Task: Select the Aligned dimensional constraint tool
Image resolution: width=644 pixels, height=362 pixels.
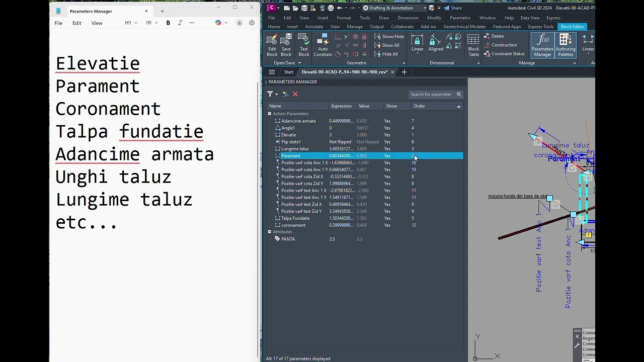Action: click(436, 43)
